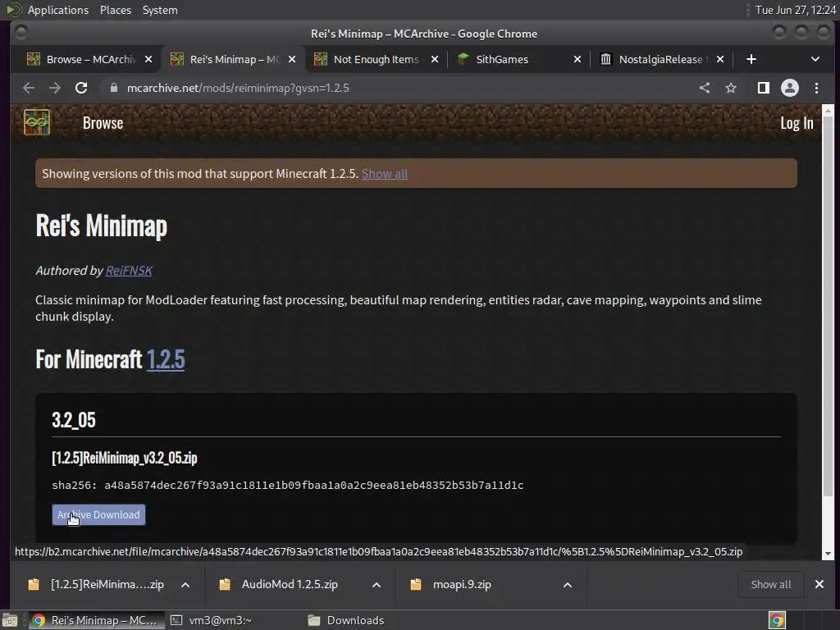Viewport: 840px width, 630px height.
Task: Click scrollbar down arrow
Action: 829,554
